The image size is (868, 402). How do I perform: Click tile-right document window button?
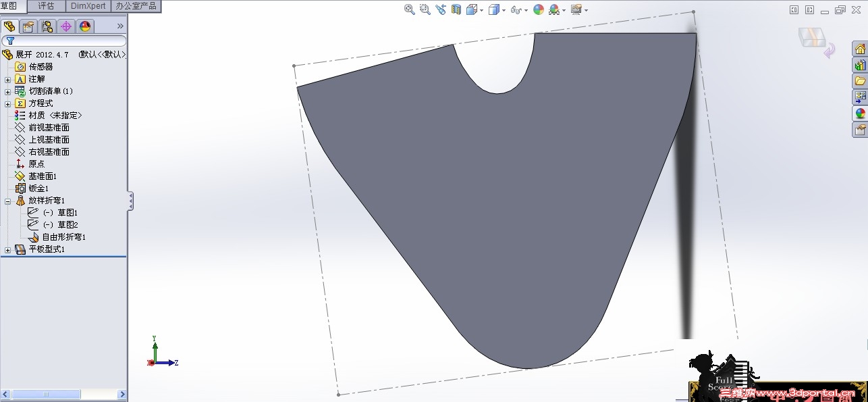809,9
